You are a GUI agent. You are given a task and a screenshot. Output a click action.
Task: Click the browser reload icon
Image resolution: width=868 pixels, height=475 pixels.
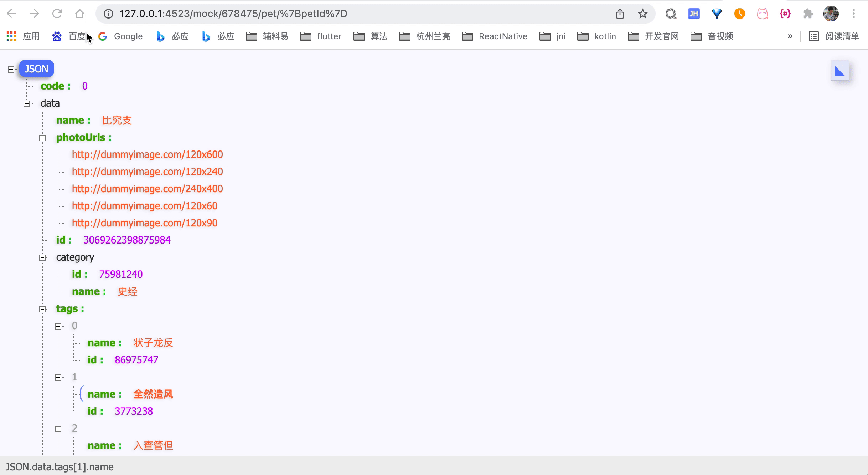[x=57, y=14]
